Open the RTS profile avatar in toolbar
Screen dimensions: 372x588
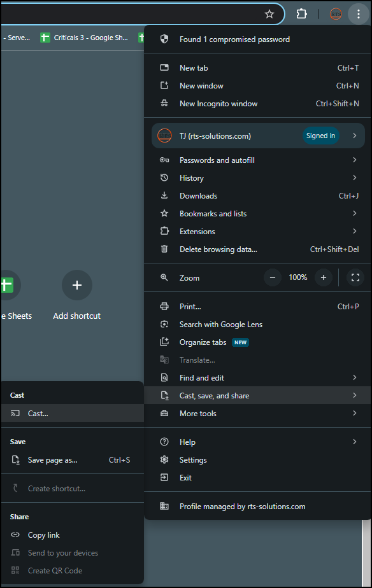pyautogui.click(x=336, y=14)
